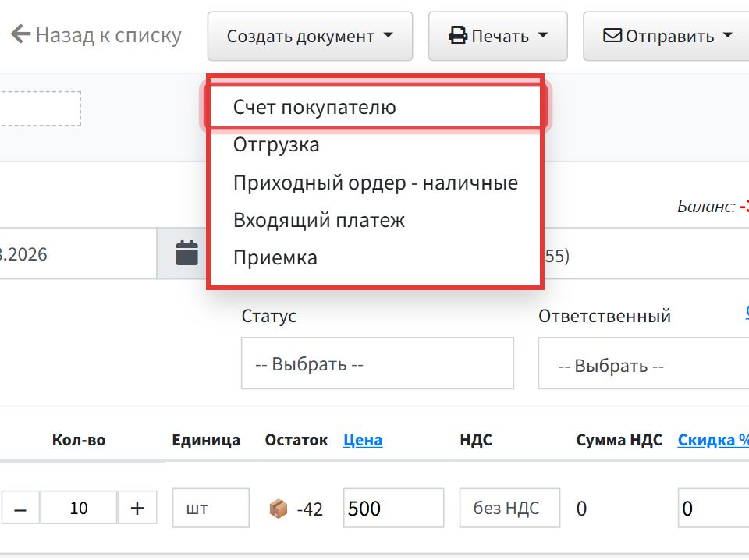This screenshot has width=749, height=560.
Task: Decrease quantity with the minus button
Action: [20, 508]
